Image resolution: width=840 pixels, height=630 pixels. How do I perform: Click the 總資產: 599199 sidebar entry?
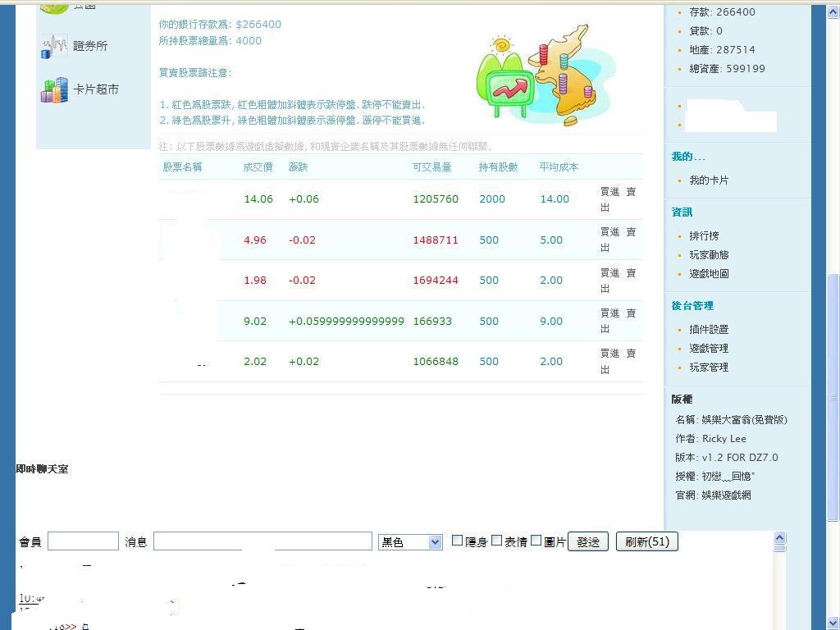(x=727, y=69)
